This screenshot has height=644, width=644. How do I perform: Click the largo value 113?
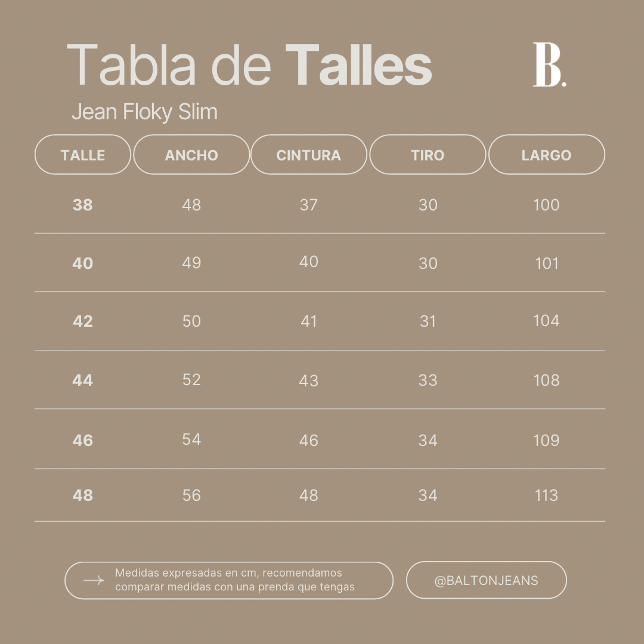click(x=547, y=495)
